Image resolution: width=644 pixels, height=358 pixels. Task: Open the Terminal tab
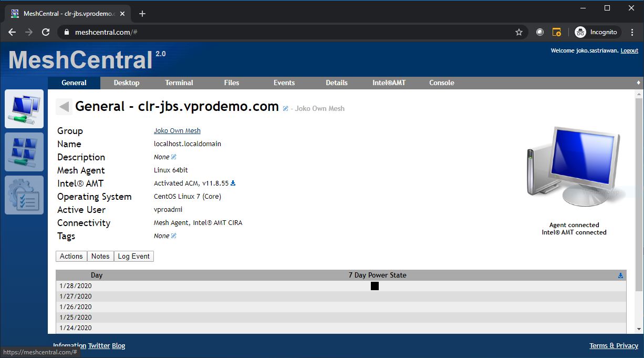point(179,83)
